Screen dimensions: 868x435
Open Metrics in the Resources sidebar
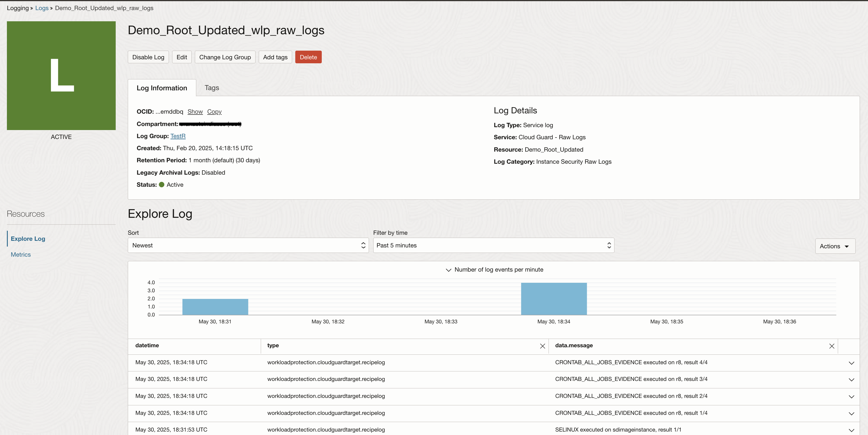coord(20,255)
